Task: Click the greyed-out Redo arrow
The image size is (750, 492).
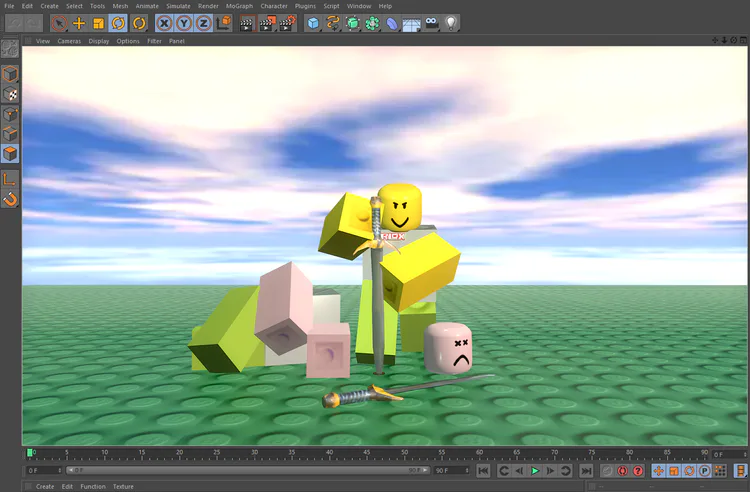Action: 33,23
